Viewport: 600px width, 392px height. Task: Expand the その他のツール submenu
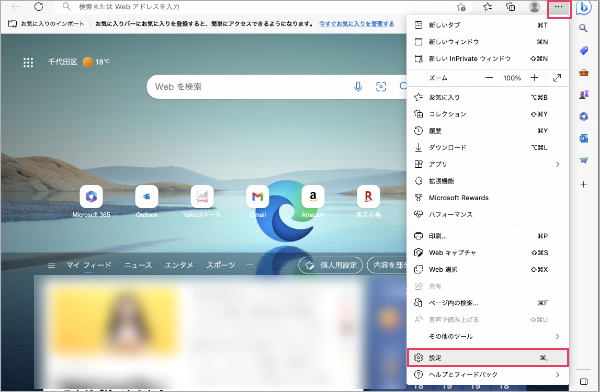[x=488, y=336]
